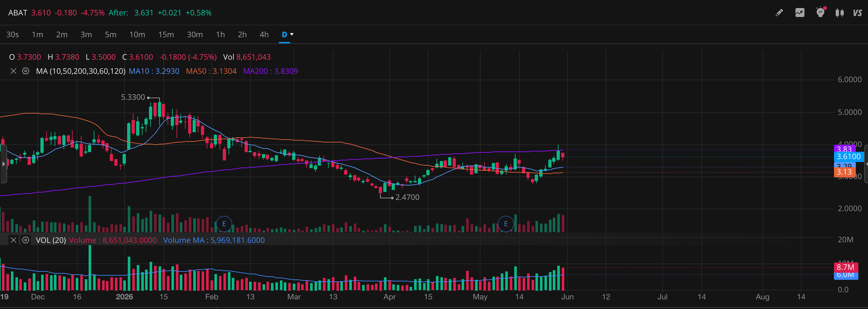This screenshot has width=868, height=309.
Task: Open the lightbulb chart insights icon
Action: point(820,13)
